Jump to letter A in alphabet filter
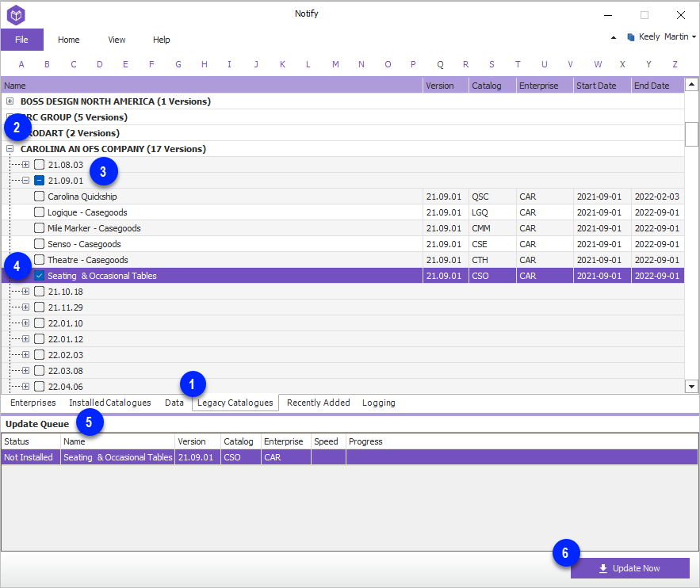The image size is (700, 588). point(21,64)
